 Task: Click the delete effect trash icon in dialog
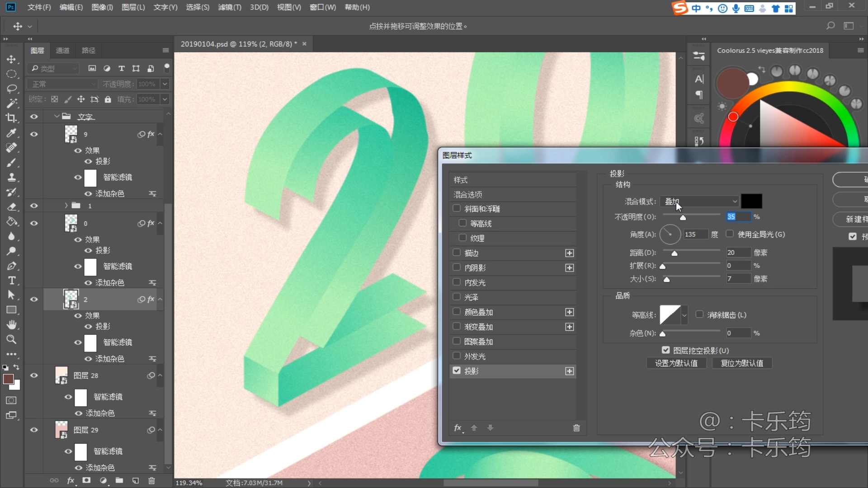[x=576, y=428]
